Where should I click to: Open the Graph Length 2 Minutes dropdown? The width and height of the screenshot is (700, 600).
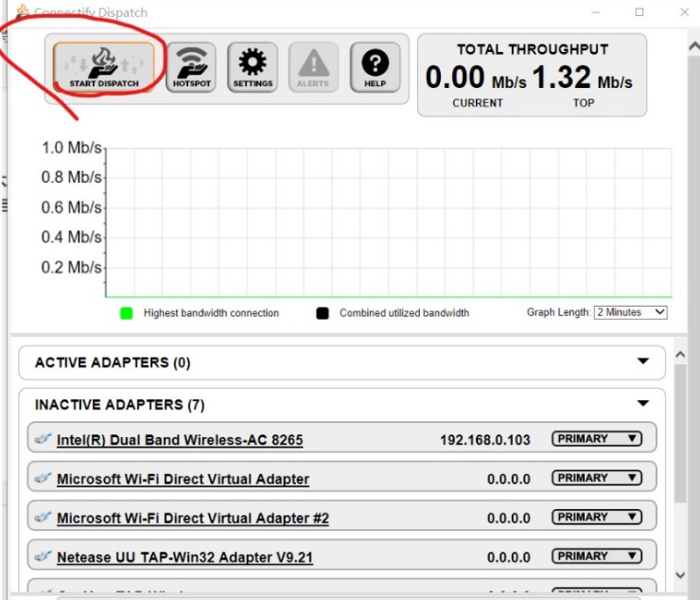[x=630, y=312]
